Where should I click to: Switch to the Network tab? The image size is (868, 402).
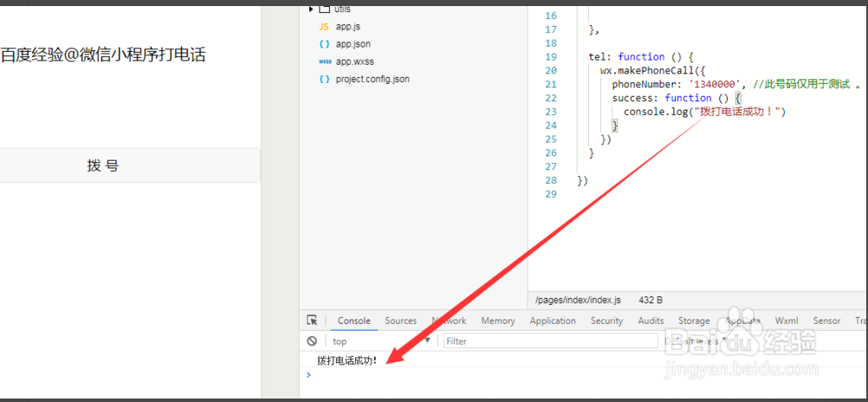449,321
